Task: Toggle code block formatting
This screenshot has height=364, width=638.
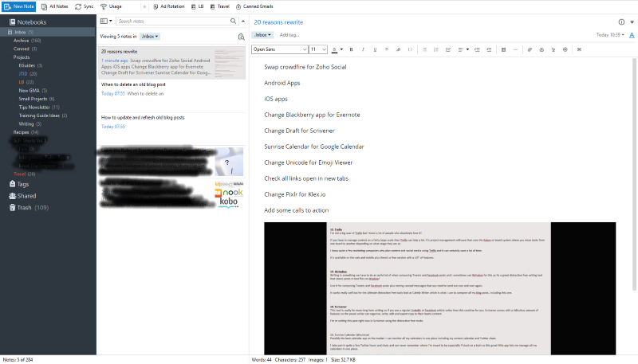Action: tap(410, 49)
